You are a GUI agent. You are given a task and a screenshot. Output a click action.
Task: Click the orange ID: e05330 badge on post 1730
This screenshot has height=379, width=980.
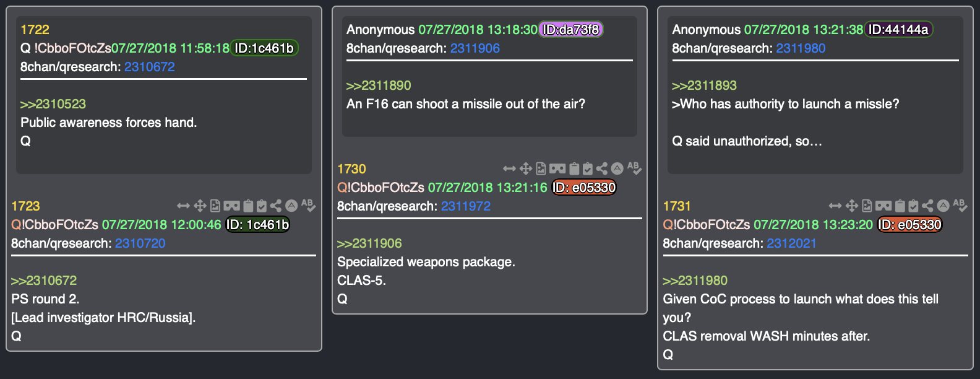[584, 188]
